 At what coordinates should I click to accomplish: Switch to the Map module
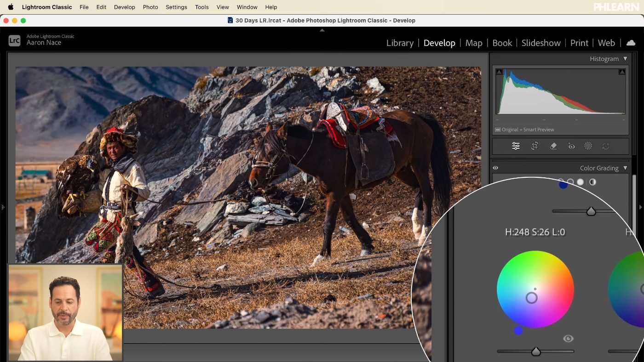(x=474, y=43)
